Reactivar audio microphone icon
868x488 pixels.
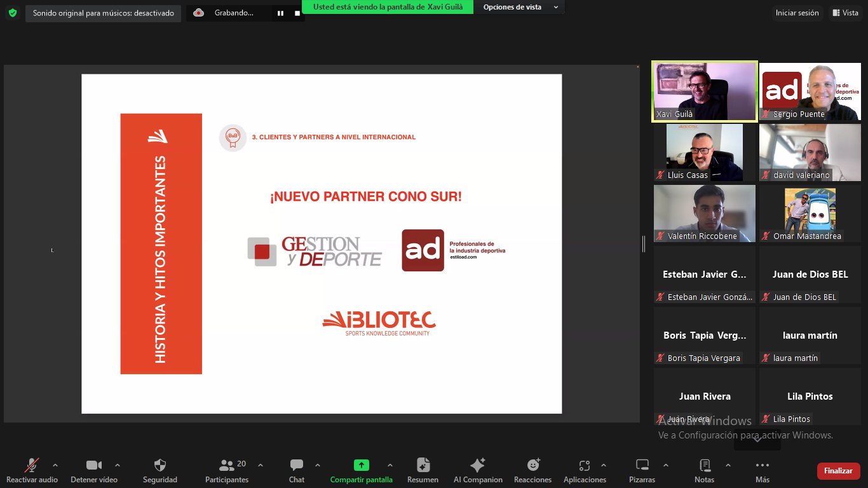click(32, 465)
